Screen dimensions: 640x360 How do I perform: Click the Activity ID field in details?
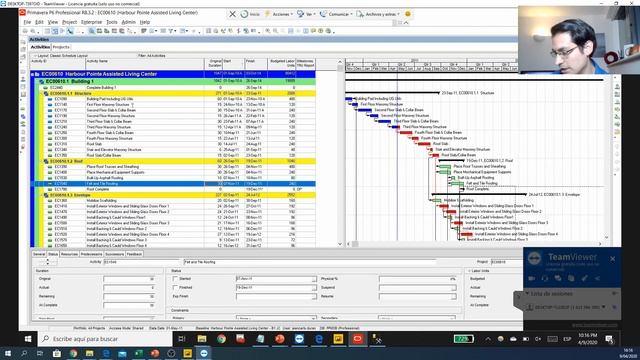click(141, 262)
